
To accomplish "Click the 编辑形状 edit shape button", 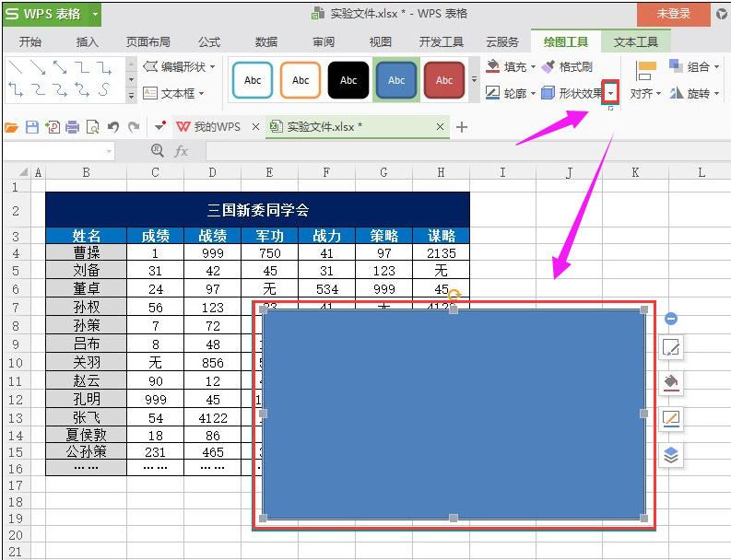I will click(x=181, y=66).
